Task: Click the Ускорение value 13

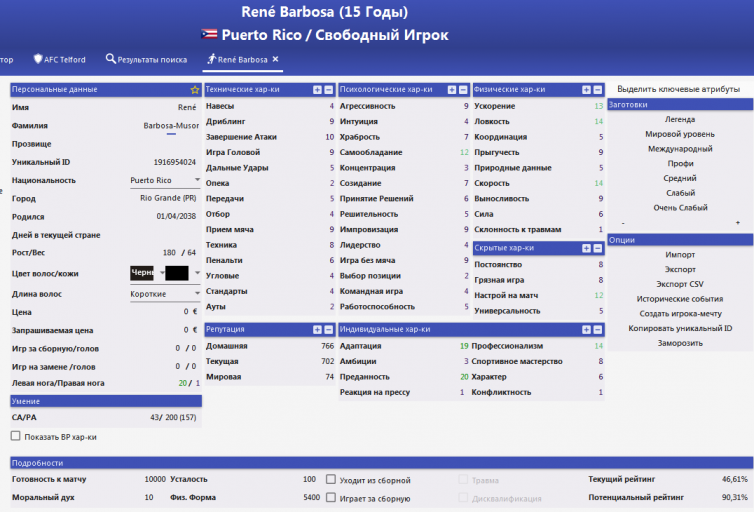Action: [598, 106]
